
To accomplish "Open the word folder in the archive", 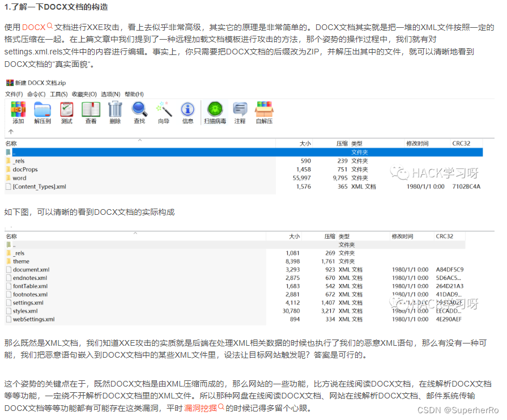I will click(x=19, y=177).
